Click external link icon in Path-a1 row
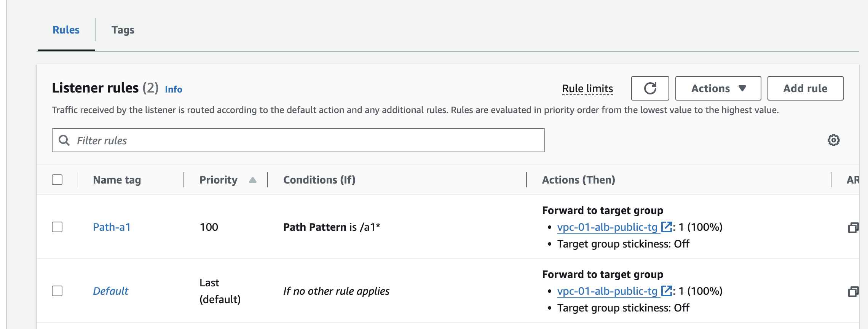 [666, 227]
